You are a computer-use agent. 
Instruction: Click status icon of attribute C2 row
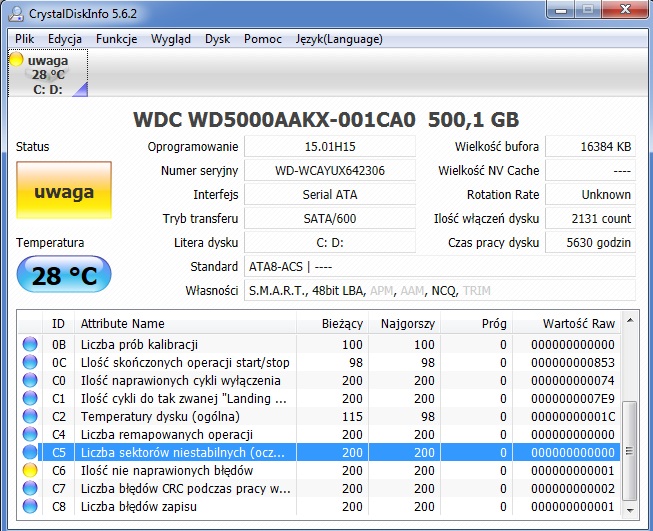click(x=30, y=416)
